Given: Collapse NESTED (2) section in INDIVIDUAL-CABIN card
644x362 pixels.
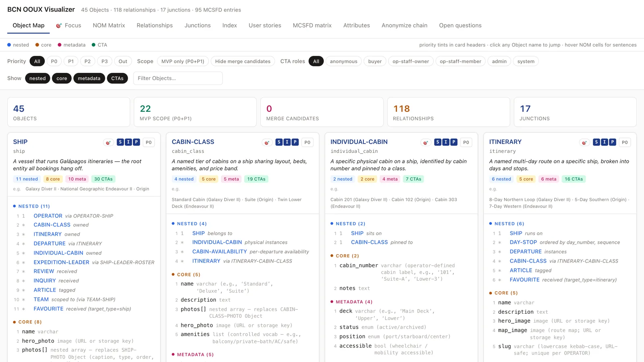Looking at the screenshot, I should (x=348, y=224).
